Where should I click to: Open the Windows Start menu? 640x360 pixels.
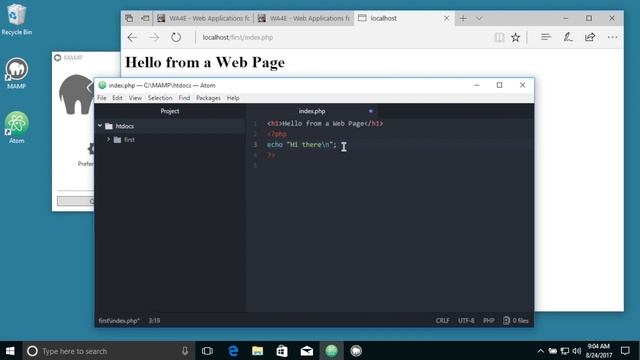(10, 351)
